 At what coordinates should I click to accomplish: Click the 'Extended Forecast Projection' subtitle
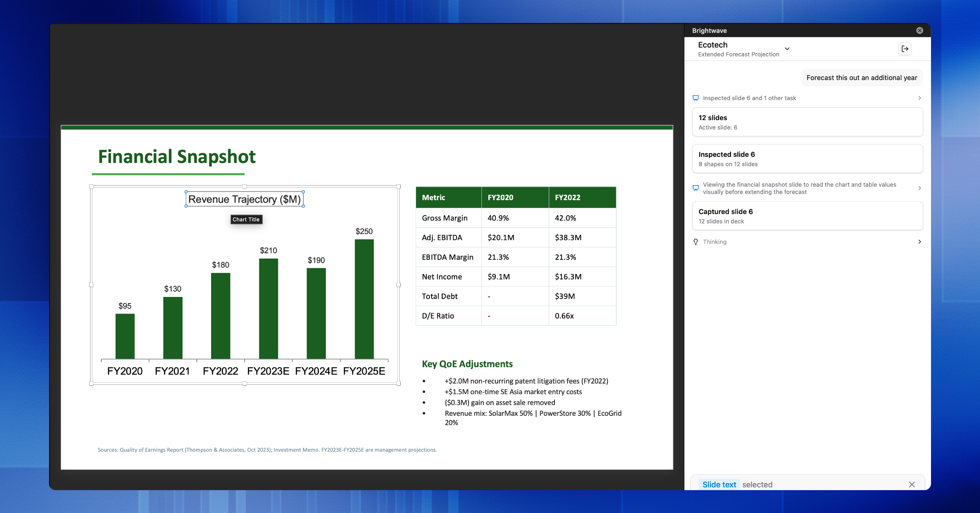coord(738,54)
